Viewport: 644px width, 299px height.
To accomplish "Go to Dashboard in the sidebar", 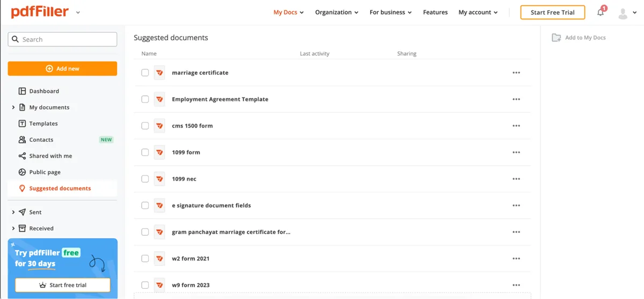I will (x=44, y=91).
